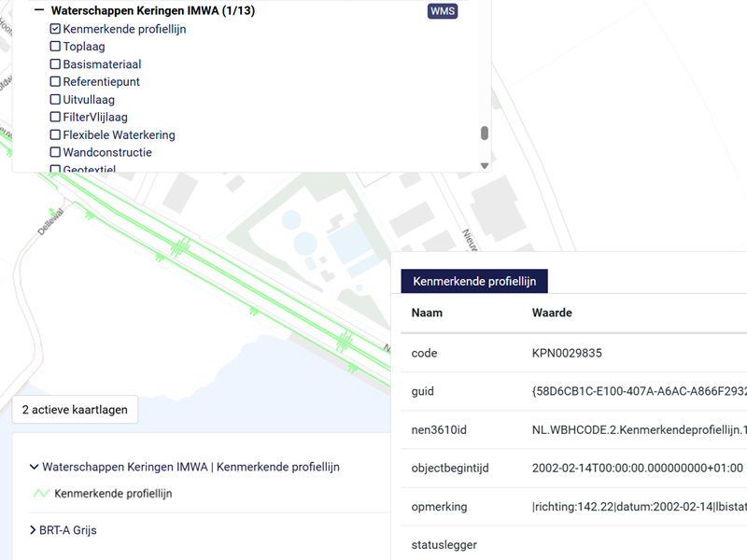Uncheck the Kenmerkende profiellijn layer
Image resolution: width=747 pixels, height=560 pixels.
pos(55,30)
